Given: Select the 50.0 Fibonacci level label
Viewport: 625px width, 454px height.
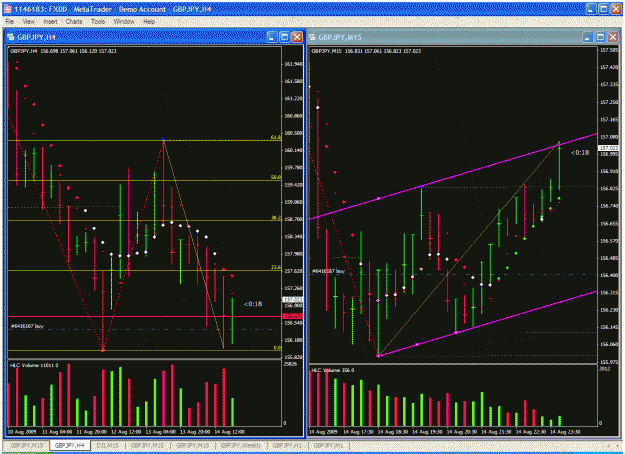Looking at the screenshot, I should coord(276,177).
